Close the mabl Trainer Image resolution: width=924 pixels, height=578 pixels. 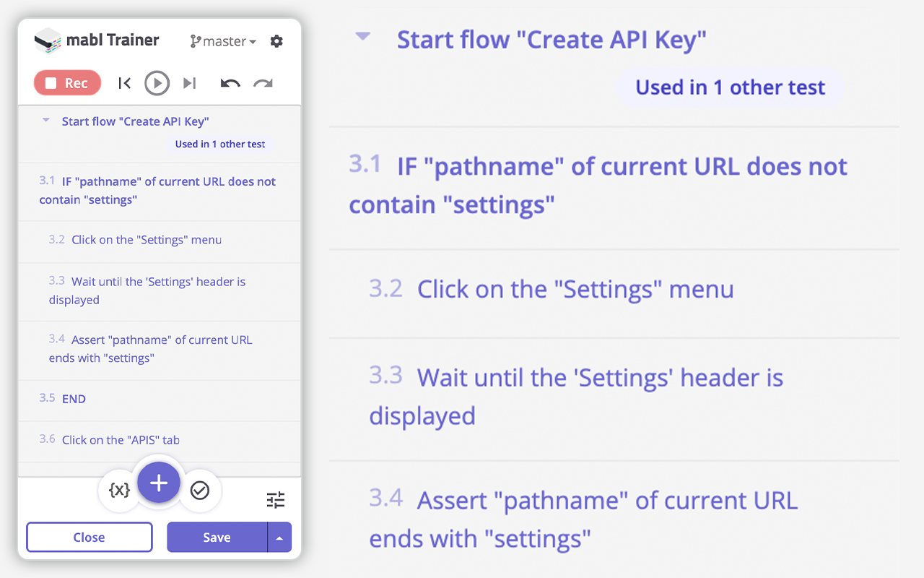point(89,537)
